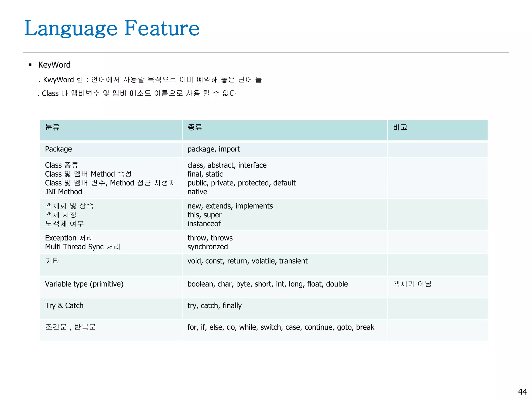532x399 pixels.
Task: Click the '기타' row label
Action: 52,261
